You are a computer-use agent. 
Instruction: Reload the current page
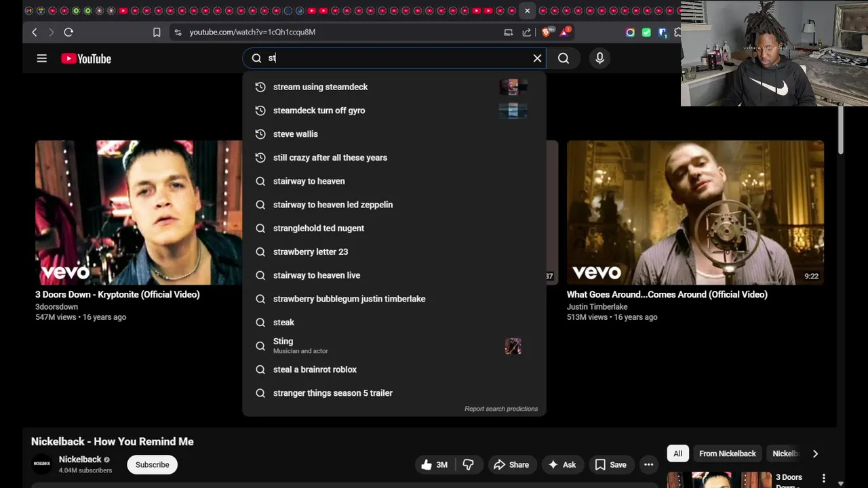point(68,32)
